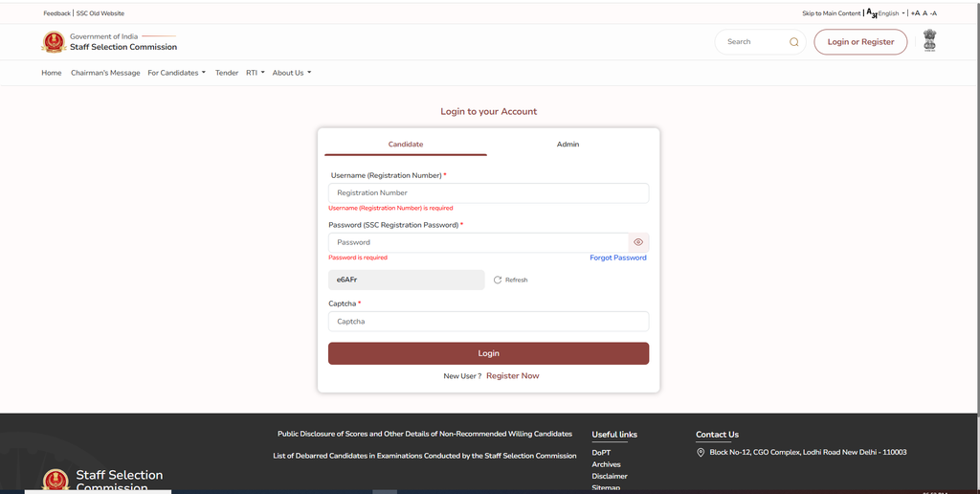980x494 pixels.
Task: Click the SSC logo in the footer
Action: pyautogui.click(x=55, y=480)
